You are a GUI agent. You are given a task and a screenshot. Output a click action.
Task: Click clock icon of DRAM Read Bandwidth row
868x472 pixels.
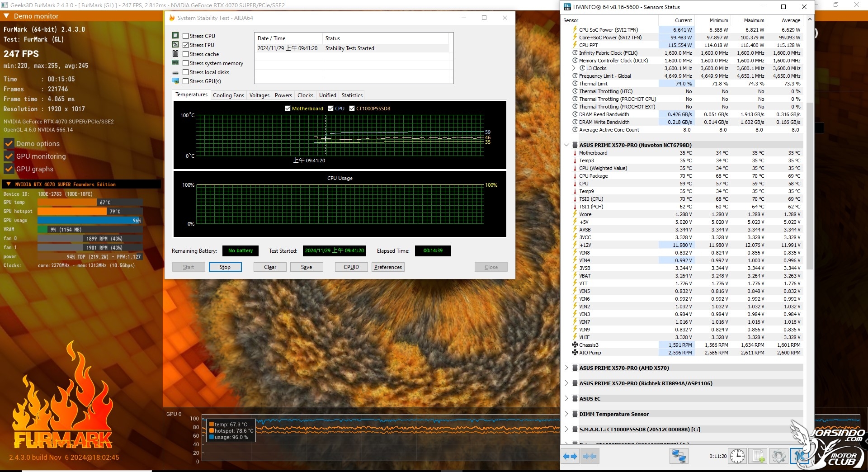tap(575, 114)
